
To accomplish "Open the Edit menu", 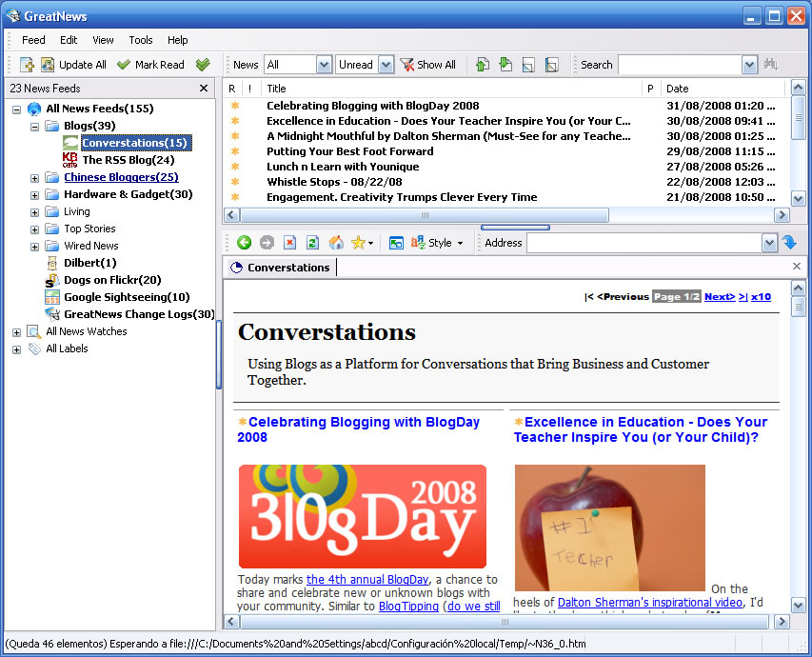I will click(x=69, y=40).
